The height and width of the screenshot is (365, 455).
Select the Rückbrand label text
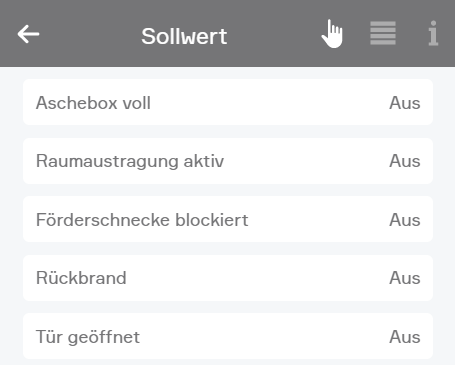(x=81, y=278)
